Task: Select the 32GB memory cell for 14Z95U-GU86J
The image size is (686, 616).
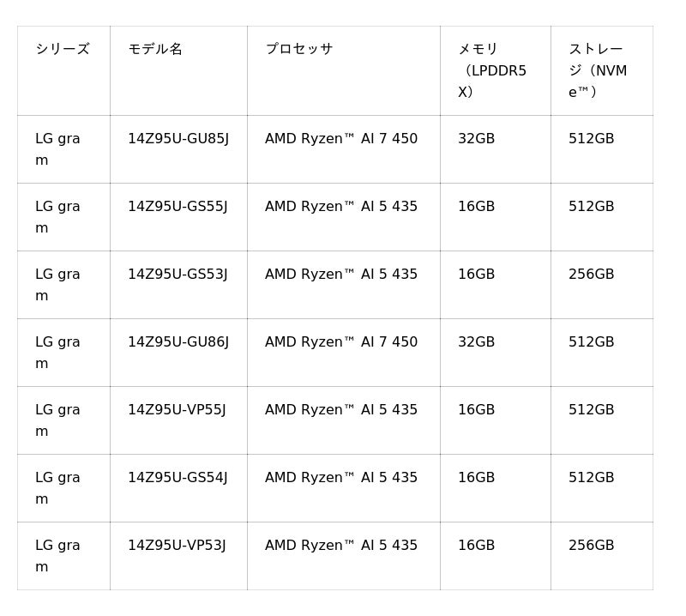Action: click(476, 342)
